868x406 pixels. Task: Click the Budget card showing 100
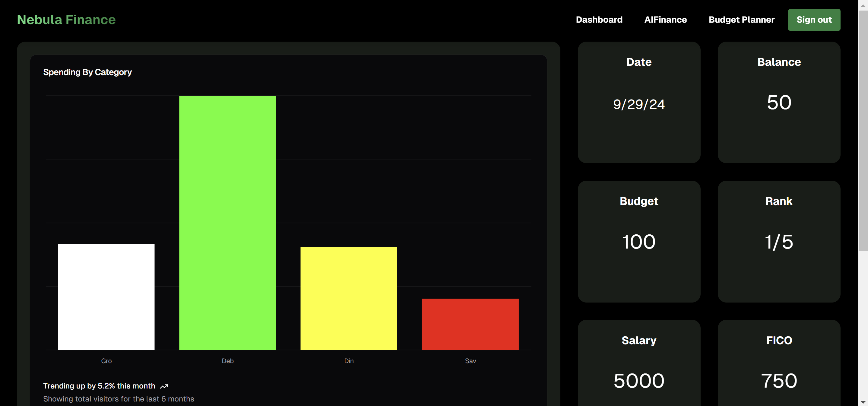[x=639, y=241]
